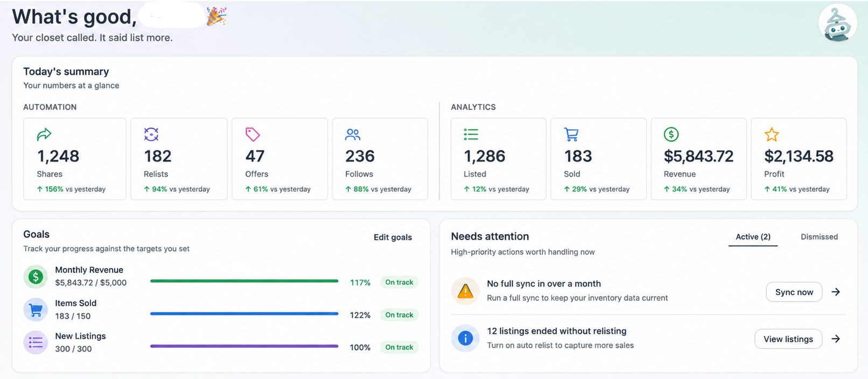
Task: Click the 34% vs yesterday text
Action: (697, 189)
